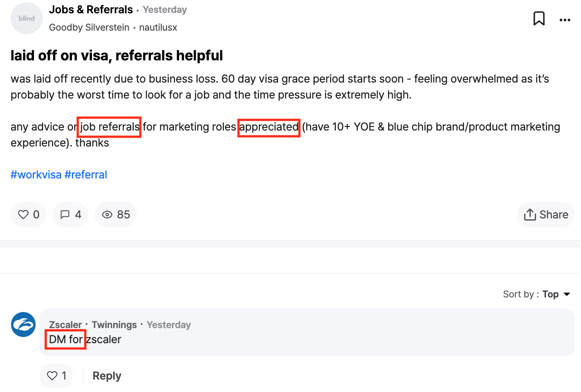Like the Zscaler comment
The width and height of the screenshot is (581, 392).
tap(57, 376)
